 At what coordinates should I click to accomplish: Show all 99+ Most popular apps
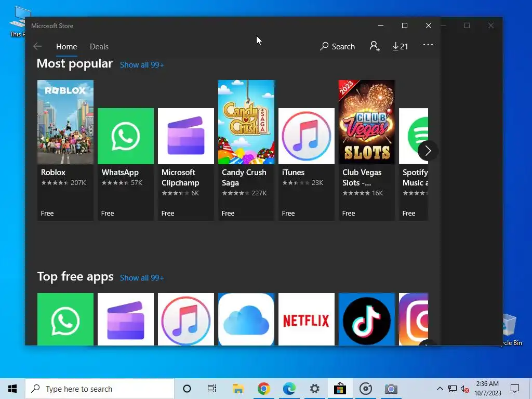[x=142, y=65]
